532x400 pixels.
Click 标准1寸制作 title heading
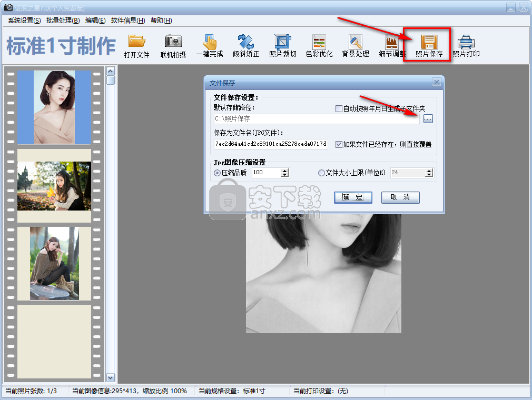click(x=61, y=46)
